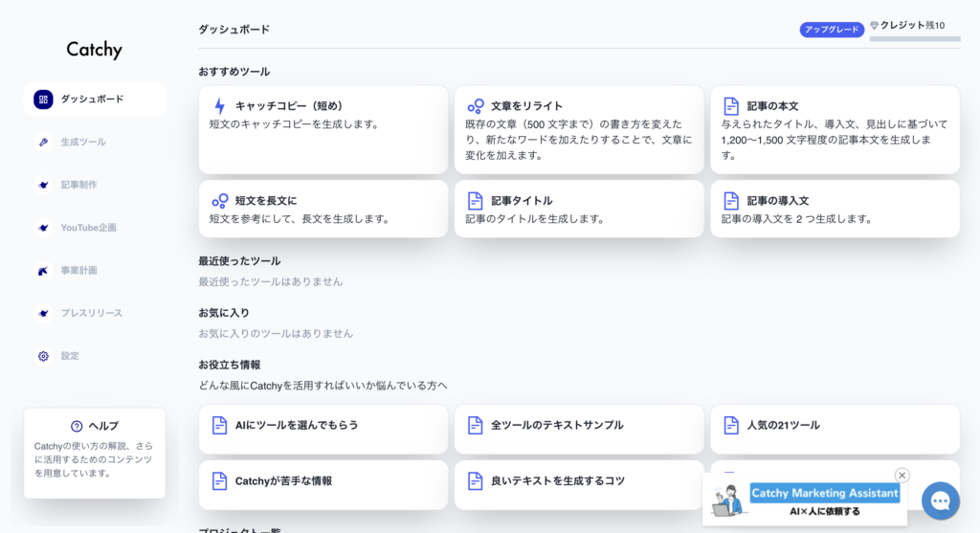Click the Catchy logo
980x533 pixels.
[95, 50]
